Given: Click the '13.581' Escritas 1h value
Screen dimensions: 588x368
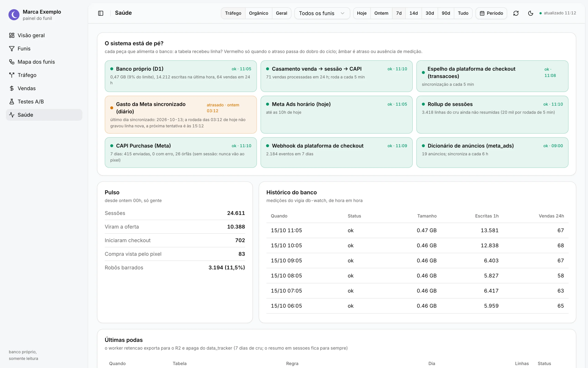Looking at the screenshot, I should (x=489, y=230).
